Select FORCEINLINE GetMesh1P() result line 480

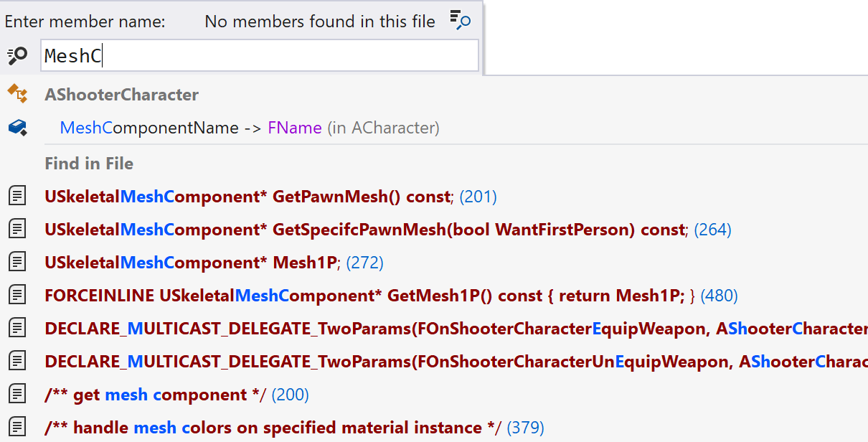point(391,296)
